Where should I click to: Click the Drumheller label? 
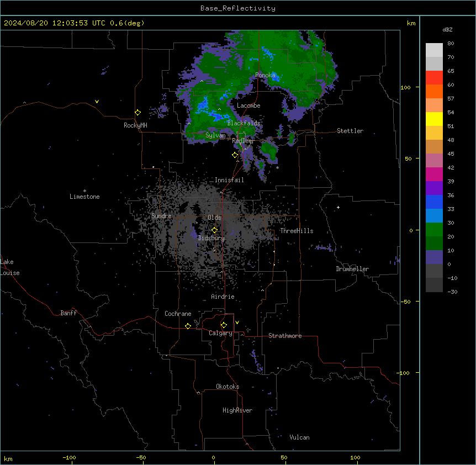(x=352, y=269)
